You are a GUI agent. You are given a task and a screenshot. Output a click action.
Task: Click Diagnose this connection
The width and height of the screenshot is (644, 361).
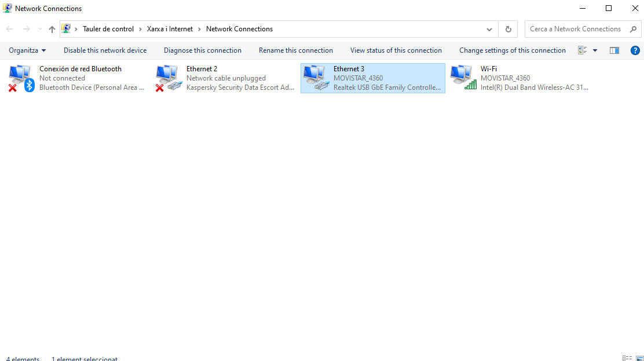pyautogui.click(x=202, y=50)
